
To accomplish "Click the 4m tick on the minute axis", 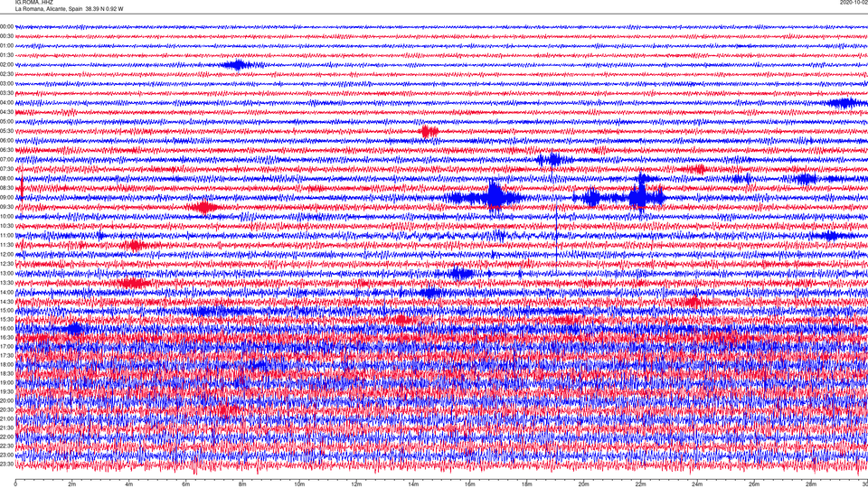I will coord(129,484).
